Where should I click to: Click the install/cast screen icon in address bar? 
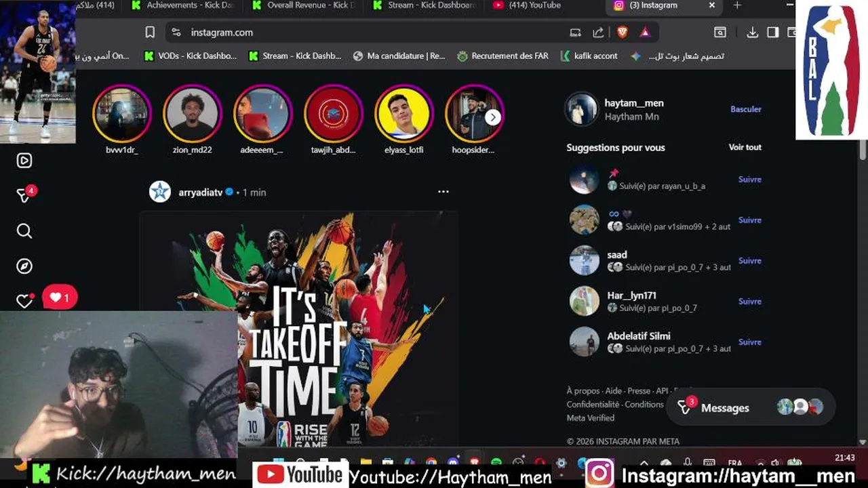click(575, 33)
